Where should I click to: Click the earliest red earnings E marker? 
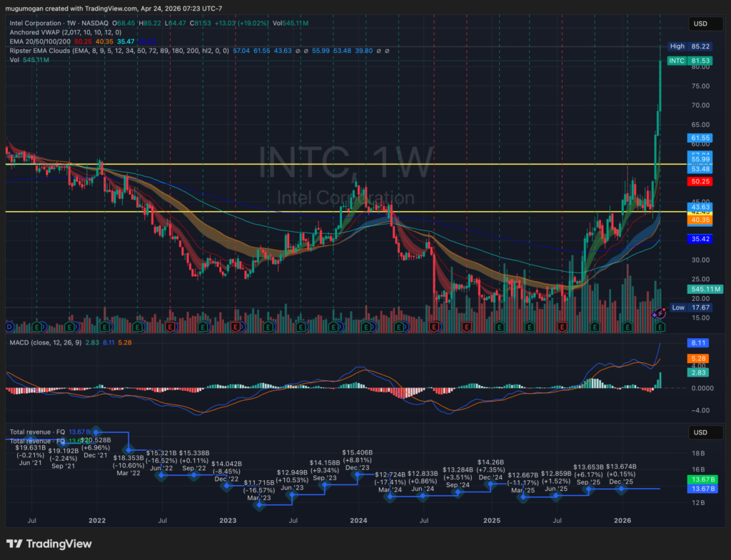(170, 327)
